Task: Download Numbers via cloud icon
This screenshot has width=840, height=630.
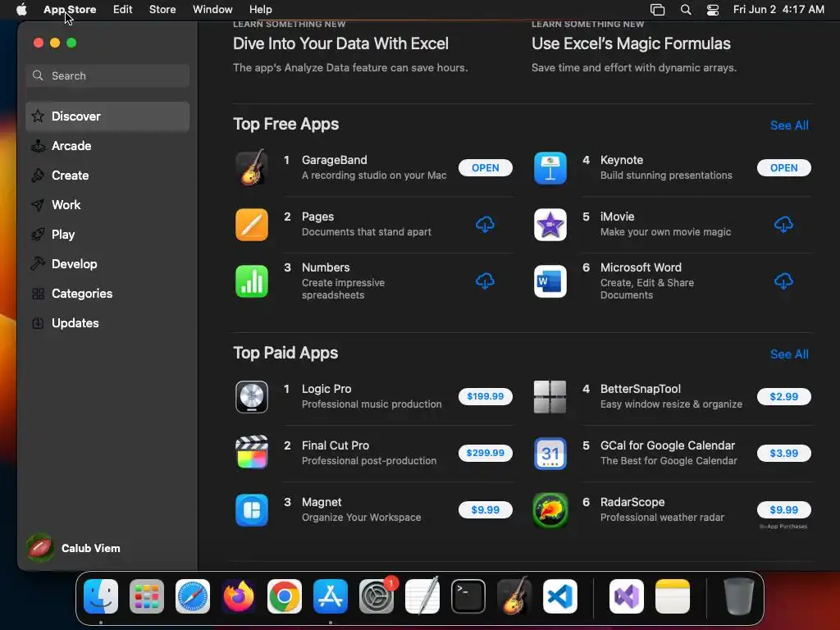Action: pos(485,281)
